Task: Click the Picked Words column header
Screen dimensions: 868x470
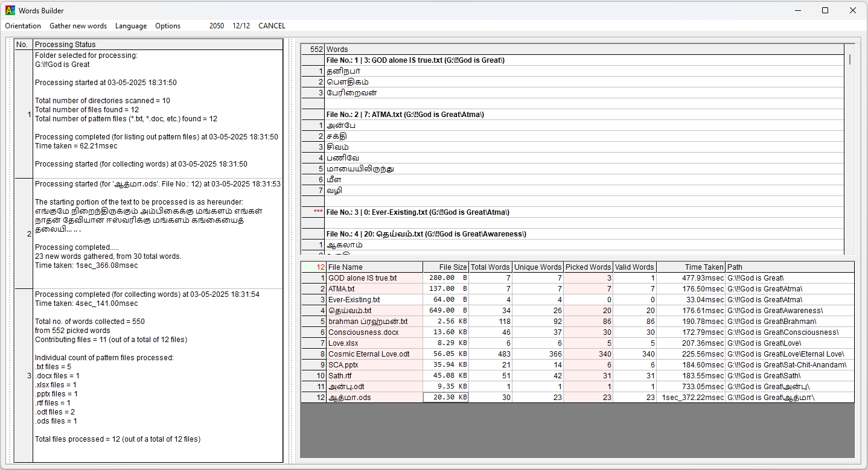Action: click(x=589, y=267)
